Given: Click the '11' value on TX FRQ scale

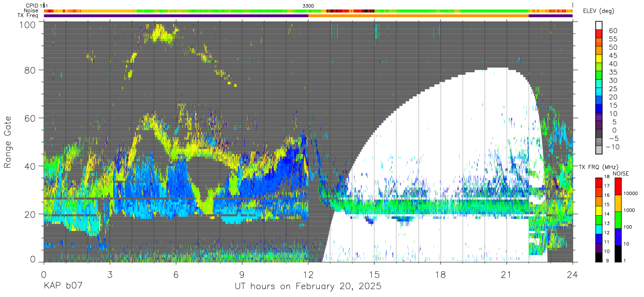Looking at the screenshot, I should [x=607, y=242].
